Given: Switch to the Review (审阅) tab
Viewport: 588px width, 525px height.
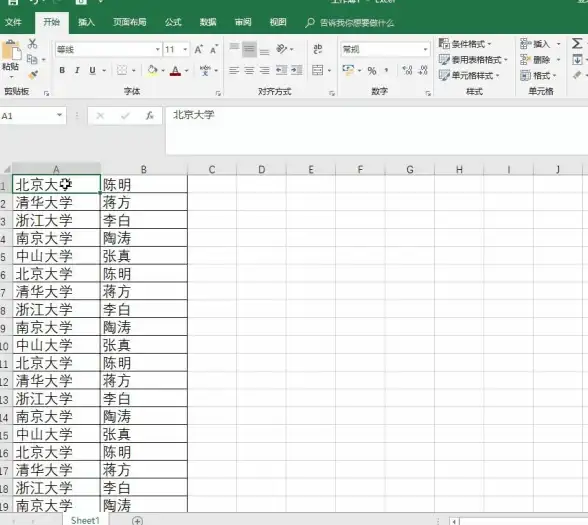Looking at the screenshot, I should pyautogui.click(x=243, y=22).
